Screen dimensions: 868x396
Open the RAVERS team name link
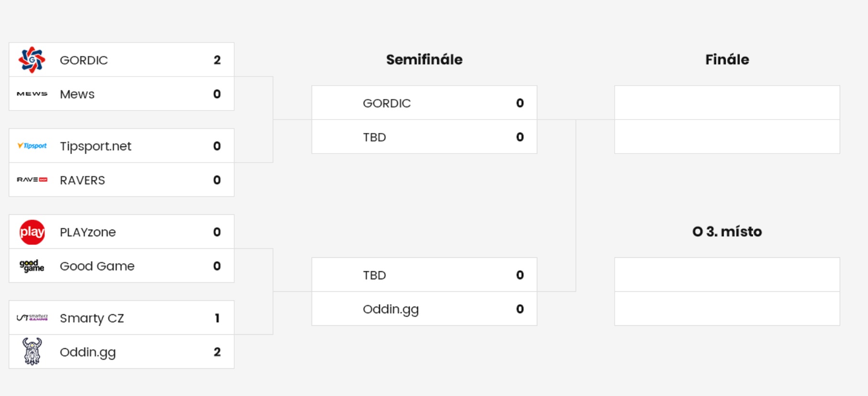[82, 180]
